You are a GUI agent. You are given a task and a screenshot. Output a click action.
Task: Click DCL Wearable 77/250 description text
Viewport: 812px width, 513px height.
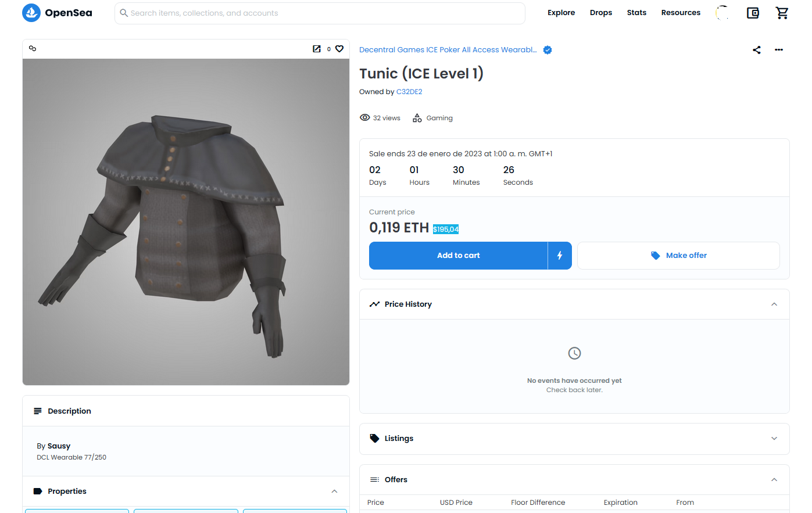point(71,457)
